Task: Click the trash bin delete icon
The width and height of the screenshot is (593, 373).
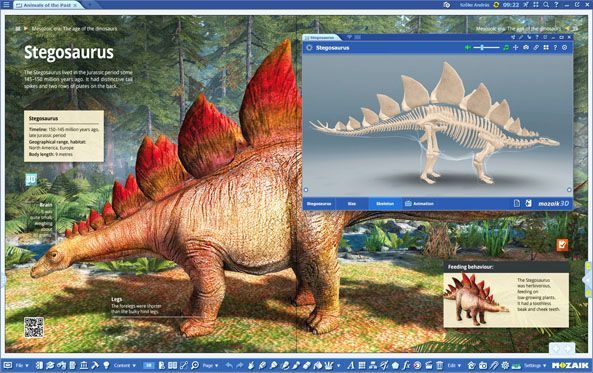Action: click(x=439, y=365)
